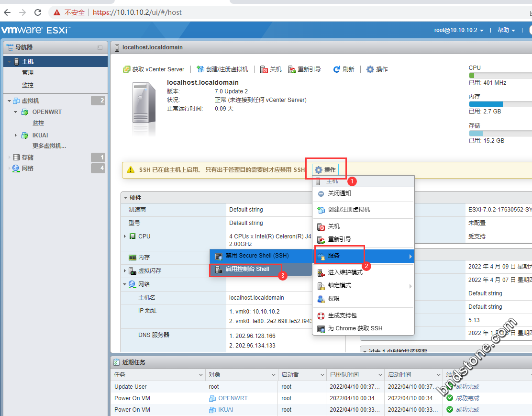Open 管理 under the host in navigator
532x416 pixels.
[x=28, y=73]
